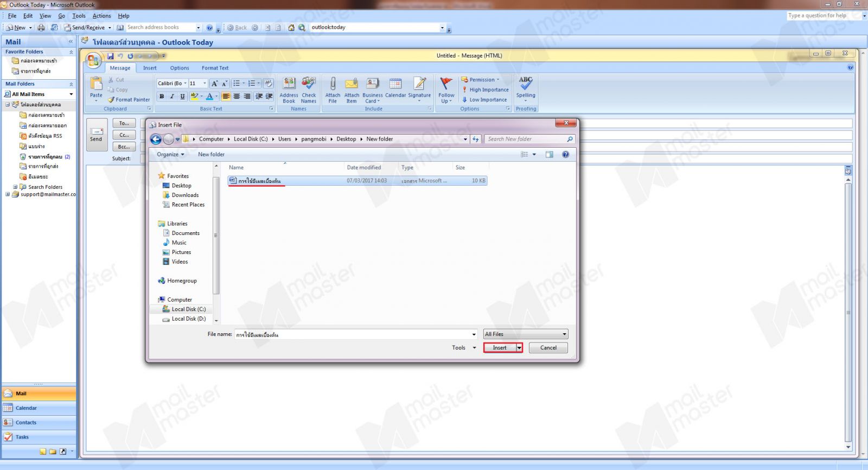Toggle center alignment in Basic Text
The image size is (868, 470).
(x=237, y=97)
